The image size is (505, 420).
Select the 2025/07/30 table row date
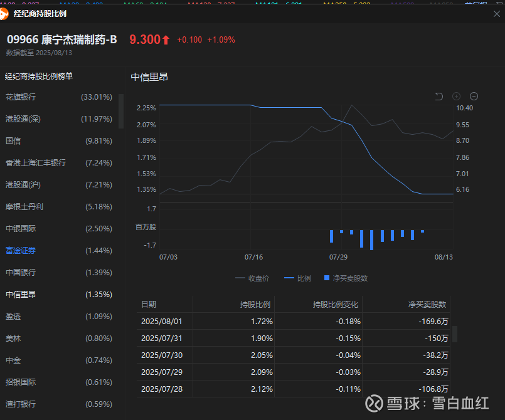(x=162, y=355)
